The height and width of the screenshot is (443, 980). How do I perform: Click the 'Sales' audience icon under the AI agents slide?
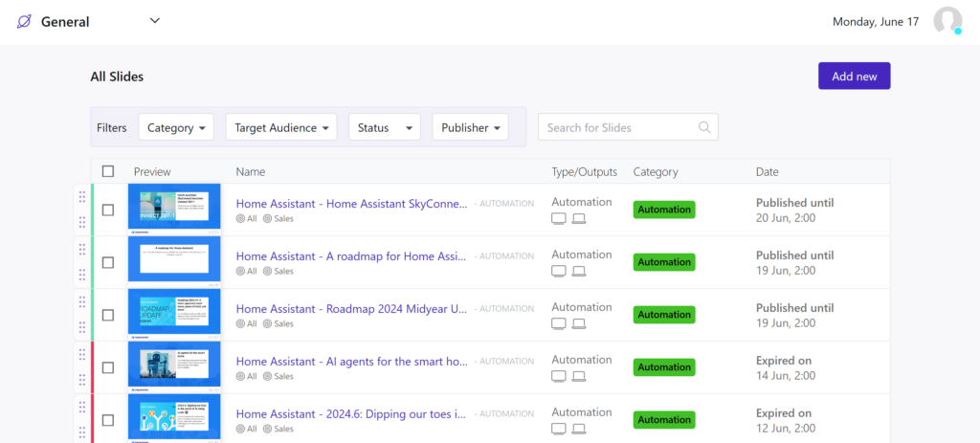[268, 376]
